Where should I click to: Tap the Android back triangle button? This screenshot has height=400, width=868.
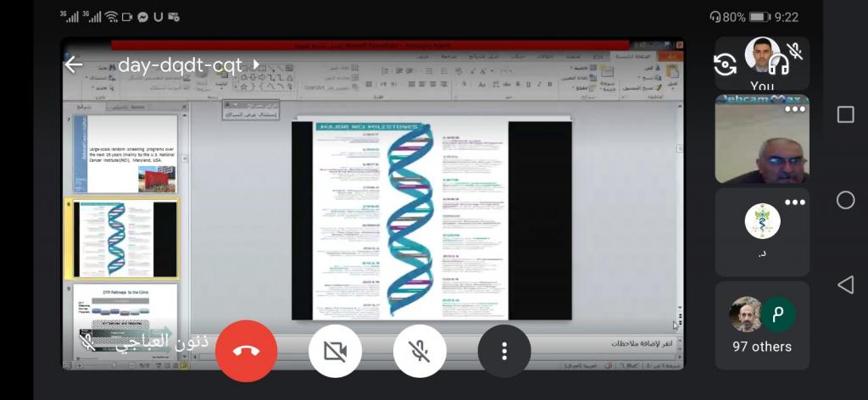pyautogui.click(x=845, y=285)
